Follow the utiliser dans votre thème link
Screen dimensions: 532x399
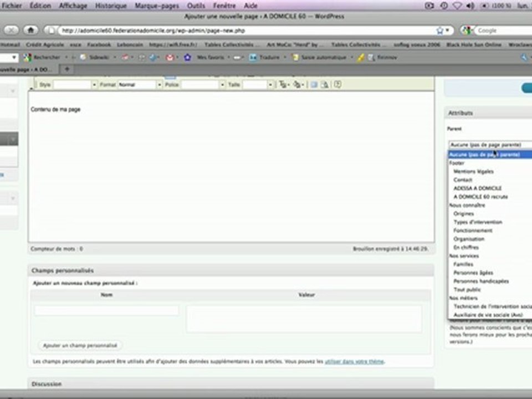(x=354, y=361)
